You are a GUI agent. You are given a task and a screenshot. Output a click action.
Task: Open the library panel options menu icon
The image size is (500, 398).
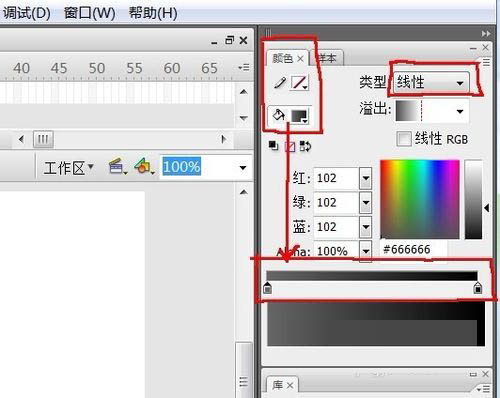(483, 389)
